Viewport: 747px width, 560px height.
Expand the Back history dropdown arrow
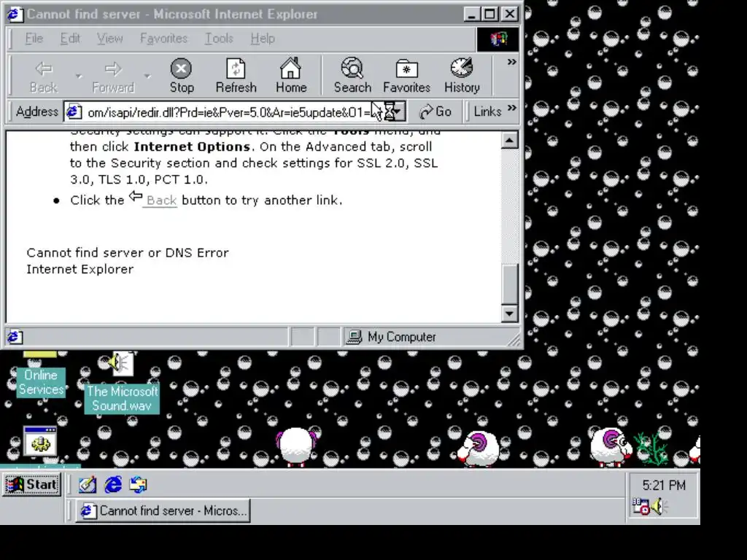[x=79, y=76]
